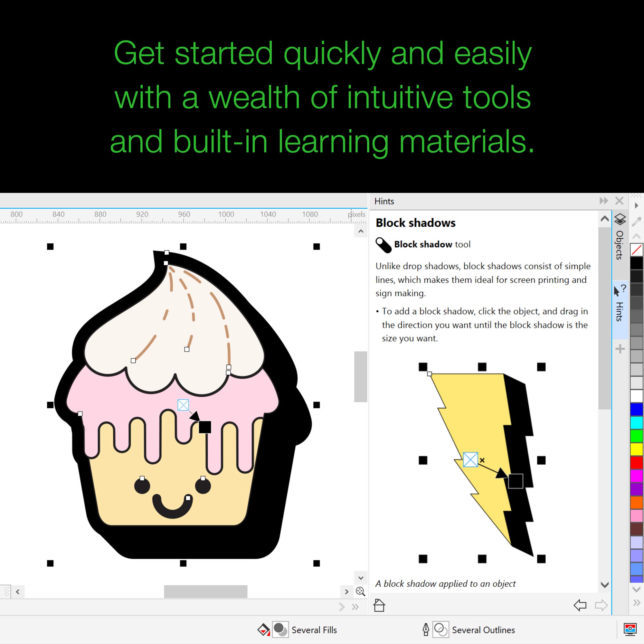Pick the blue color swatch
The image size is (644, 644).
coord(637,409)
